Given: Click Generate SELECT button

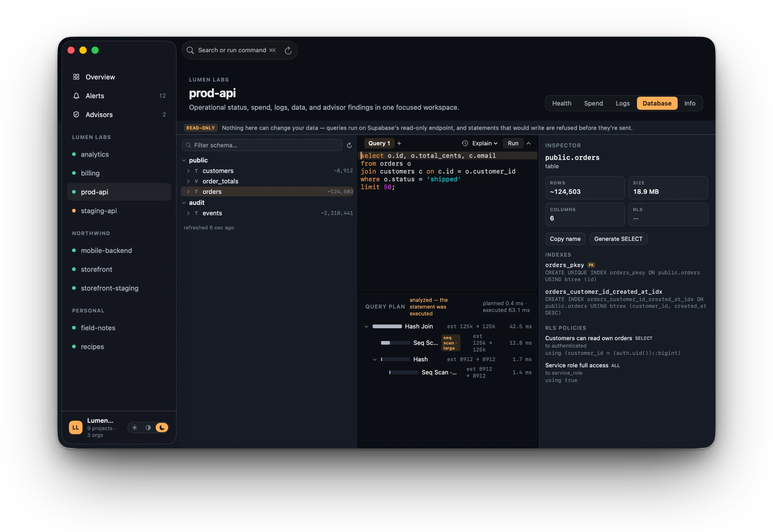Looking at the screenshot, I should point(618,239).
